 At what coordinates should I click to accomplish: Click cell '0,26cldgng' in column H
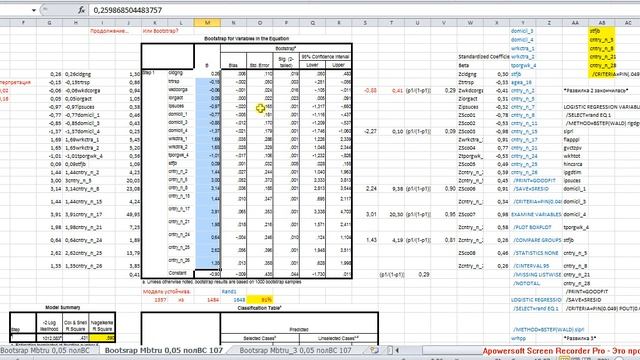point(78,74)
